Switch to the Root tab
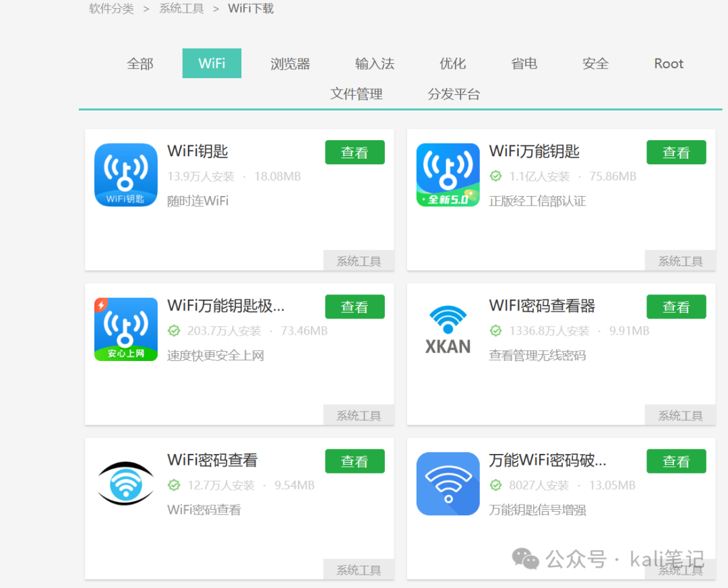Screen dimensions: 728x588 tap(669, 63)
